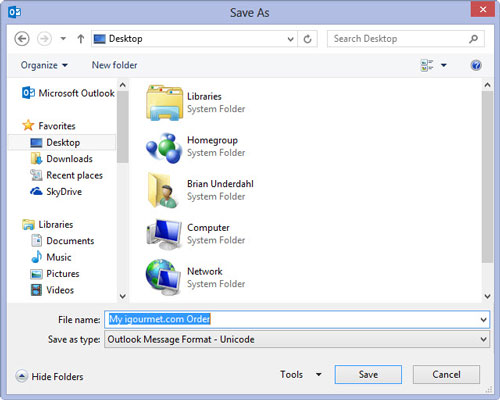Click the Outlook icon in title bar
The image size is (500, 400).
15,12
